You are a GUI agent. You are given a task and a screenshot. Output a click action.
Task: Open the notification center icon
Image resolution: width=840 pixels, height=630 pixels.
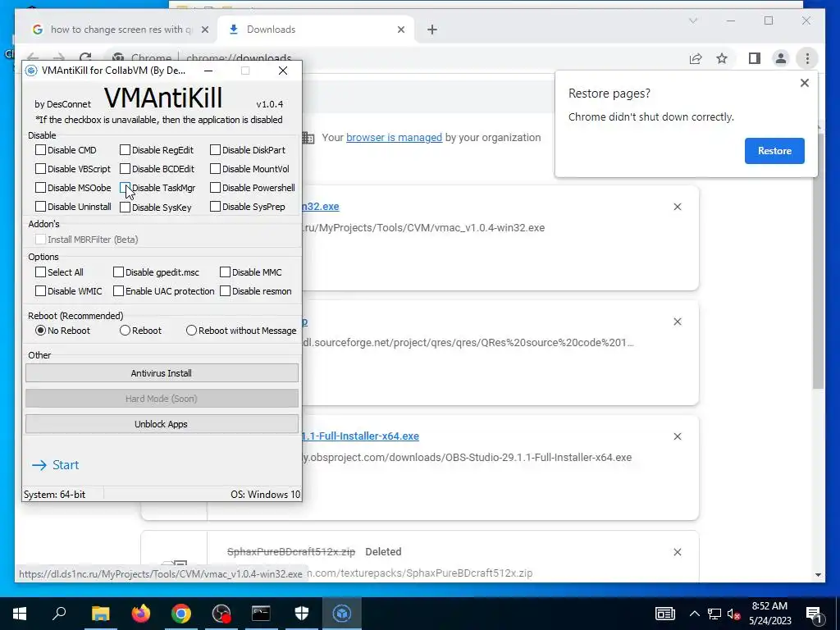pos(814,614)
